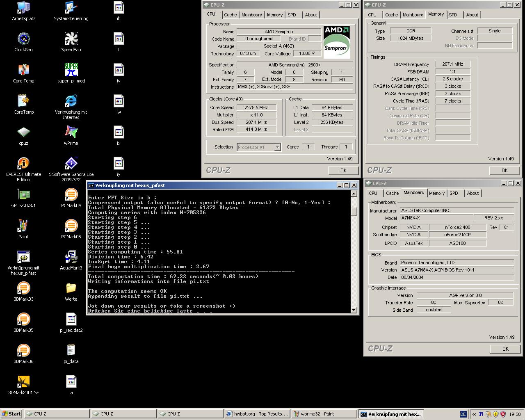
Task: Launch PCMark04 from the desktop
Action: tap(71, 198)
